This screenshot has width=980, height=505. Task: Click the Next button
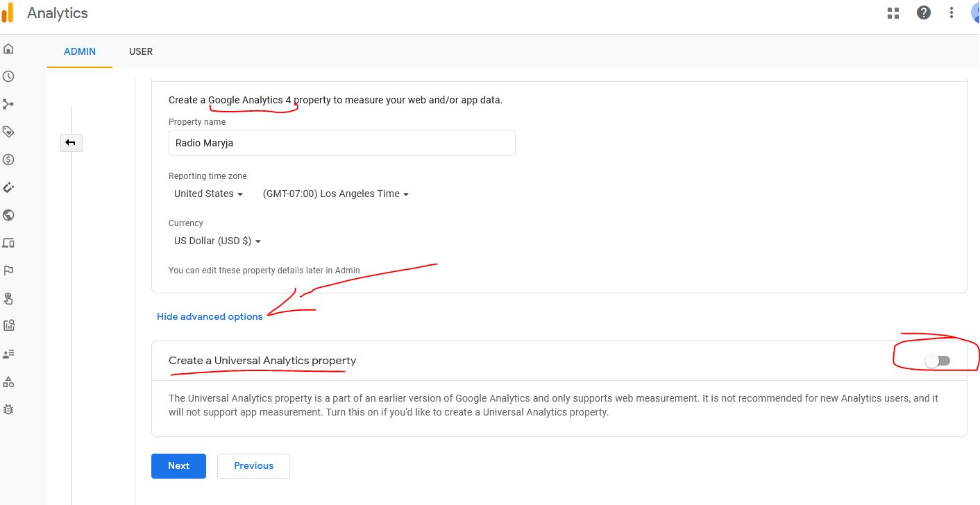click(x=178, y=466)
